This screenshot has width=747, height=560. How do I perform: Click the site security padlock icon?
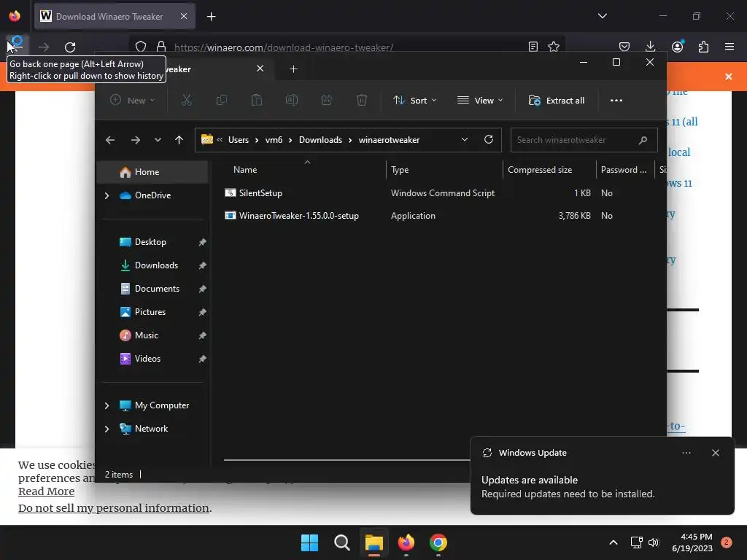[x=161, y=47]
